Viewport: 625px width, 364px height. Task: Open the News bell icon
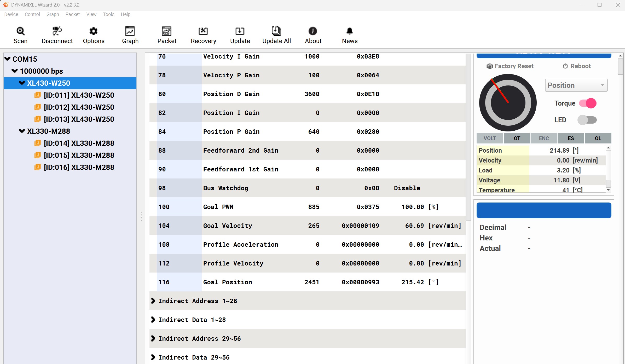[x=349, y=31]
